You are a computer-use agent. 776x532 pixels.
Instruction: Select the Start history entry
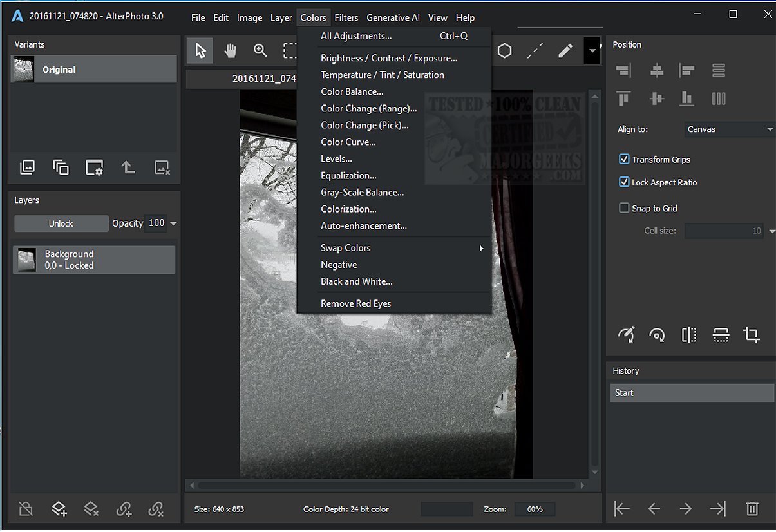coord(692,393)
